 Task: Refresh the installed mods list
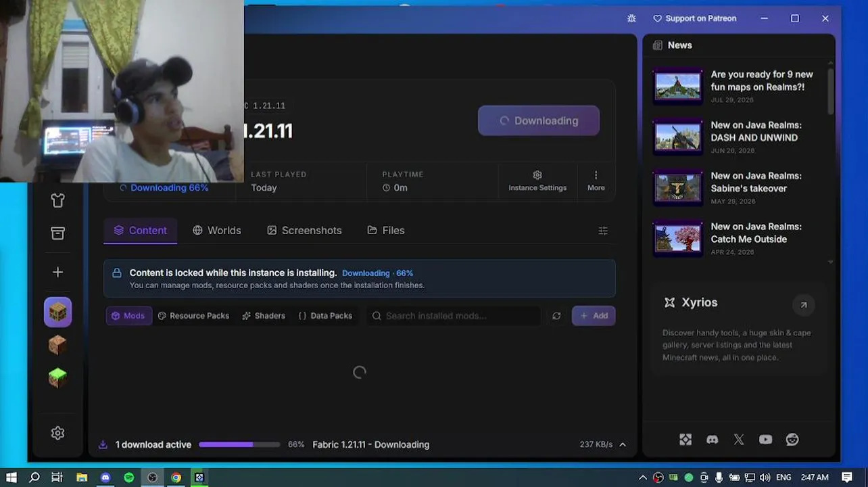(x=556, y=316)
